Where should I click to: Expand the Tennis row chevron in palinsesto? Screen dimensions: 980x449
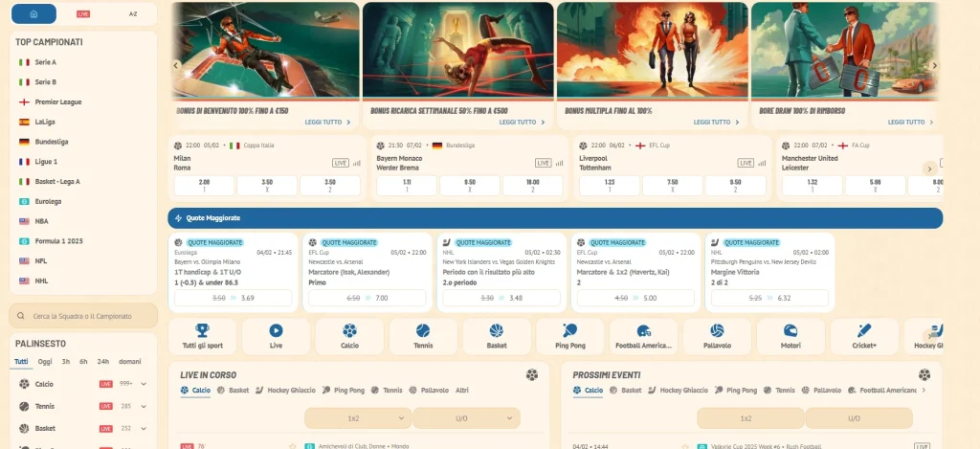pyautogui.click(x=144, y=407)
